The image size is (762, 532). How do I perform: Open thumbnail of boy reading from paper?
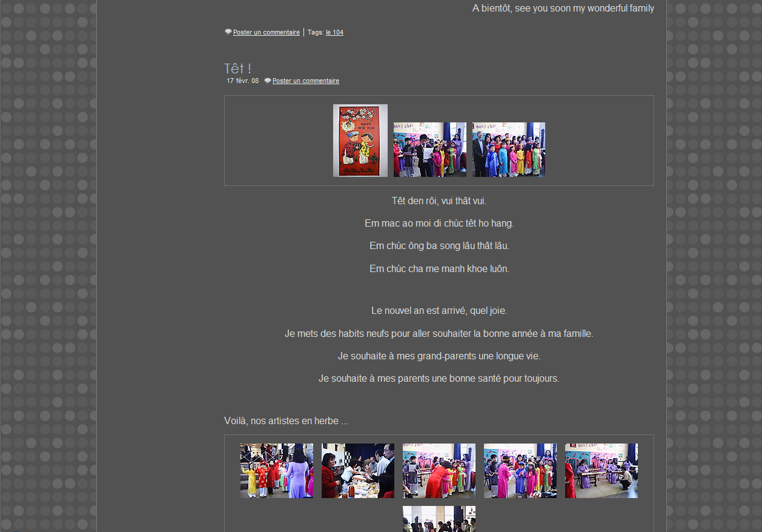pos(429,150)
